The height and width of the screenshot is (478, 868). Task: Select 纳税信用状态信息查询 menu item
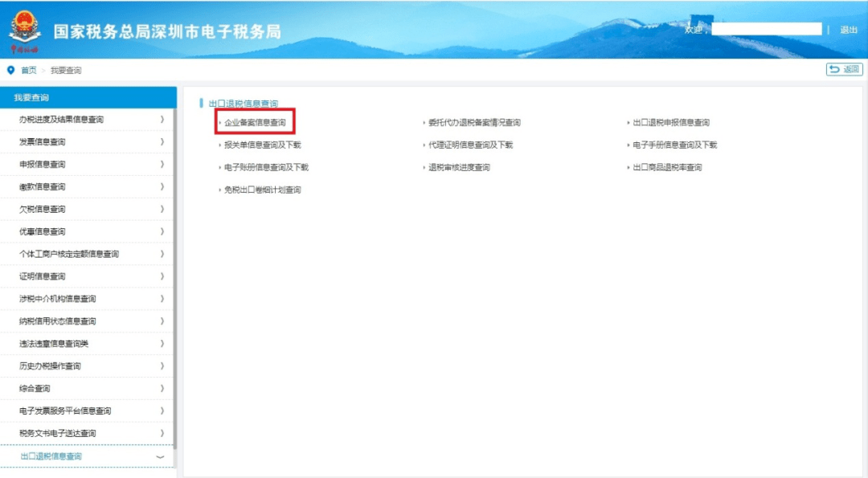[57, 321]
